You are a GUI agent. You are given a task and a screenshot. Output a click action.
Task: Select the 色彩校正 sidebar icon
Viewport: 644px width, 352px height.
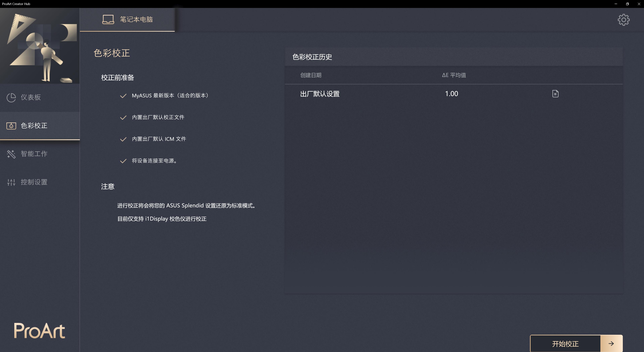(11, 126)
